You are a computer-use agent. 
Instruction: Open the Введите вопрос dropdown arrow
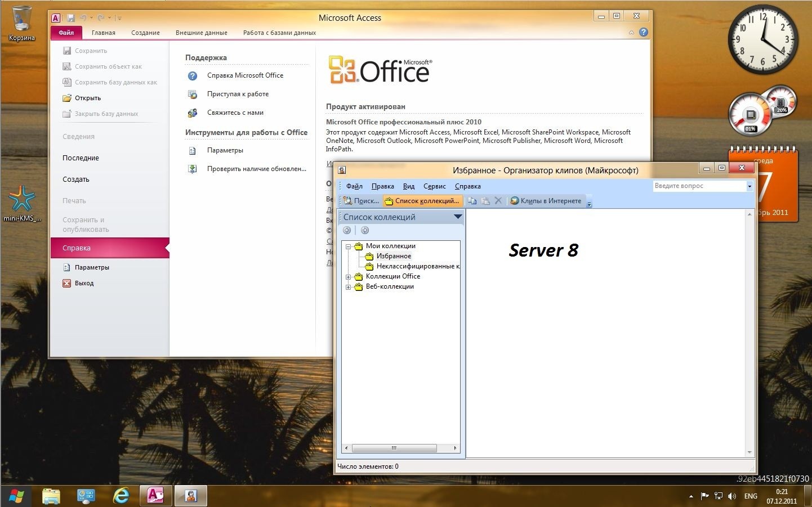pos(749,186)
